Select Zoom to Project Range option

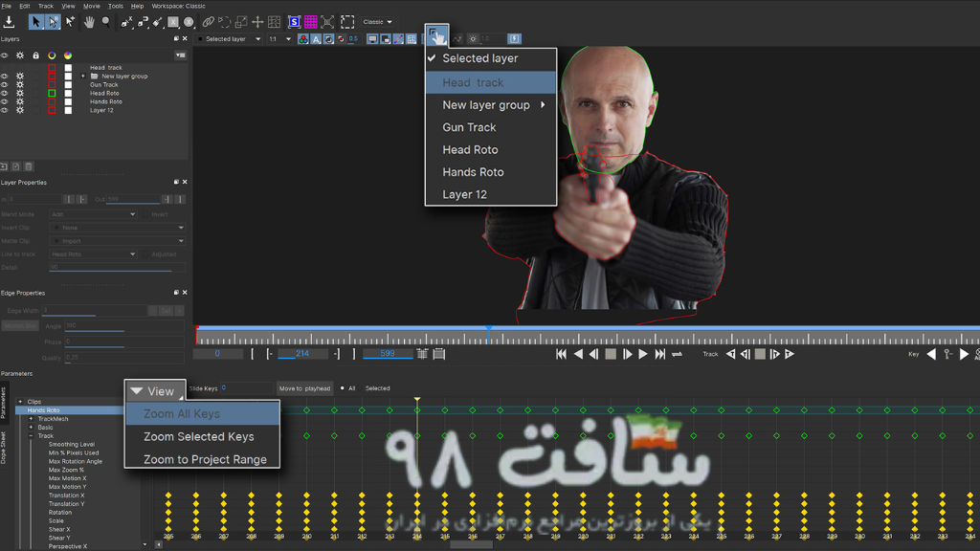click(x=203, y=459)
